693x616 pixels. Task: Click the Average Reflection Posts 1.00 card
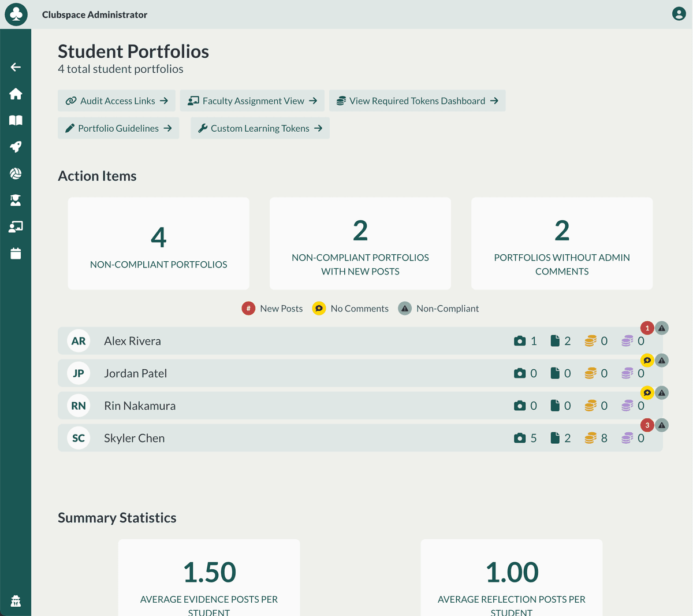click(x=512, y=578)
